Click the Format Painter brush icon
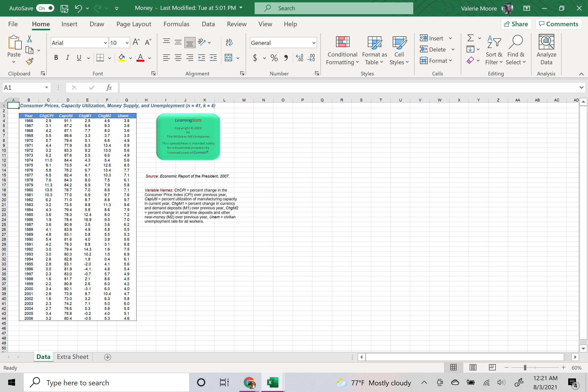This screenshot has height=392, width=588. click(x=29, y=61)
